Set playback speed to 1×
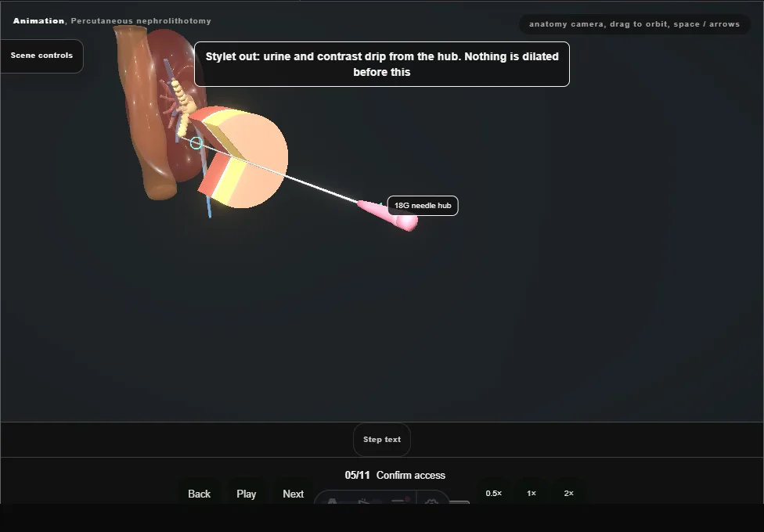Viewport: 764px width, 532px height. coord(531,493)
